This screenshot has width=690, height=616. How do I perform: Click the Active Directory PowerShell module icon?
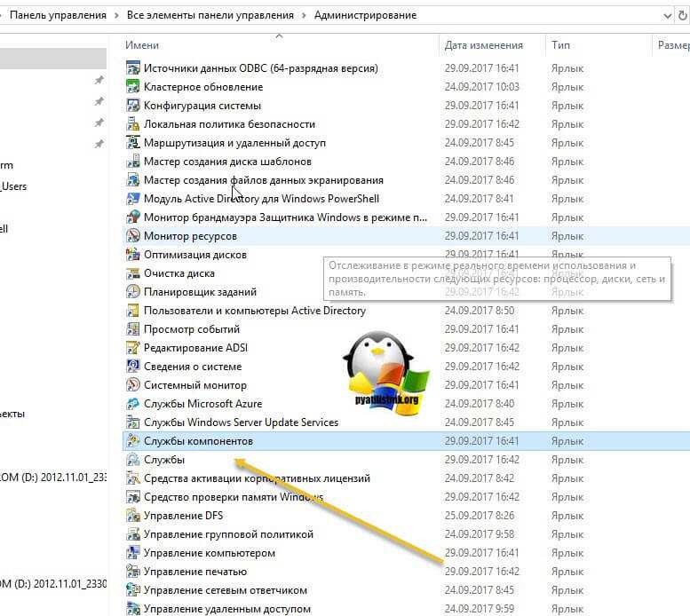(133, 198)
